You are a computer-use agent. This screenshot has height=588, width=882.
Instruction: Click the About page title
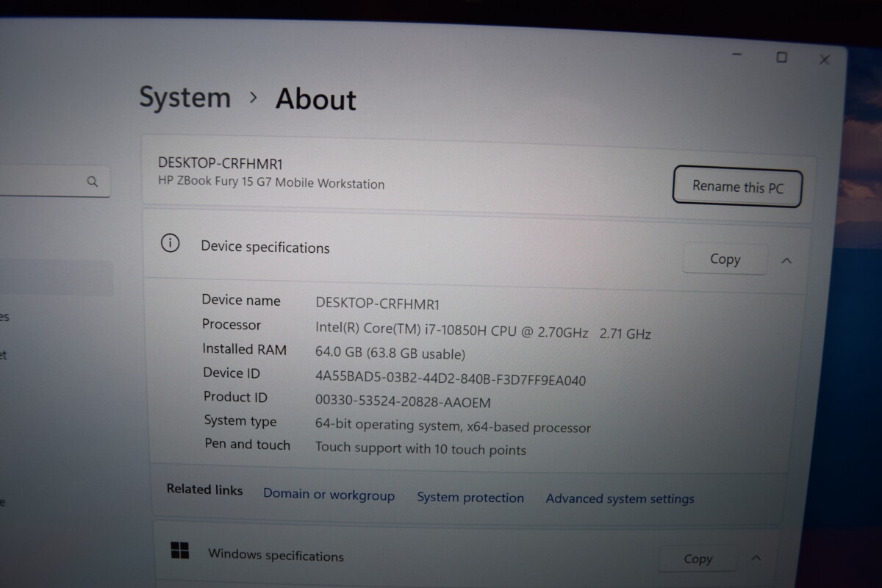[316, 99]
